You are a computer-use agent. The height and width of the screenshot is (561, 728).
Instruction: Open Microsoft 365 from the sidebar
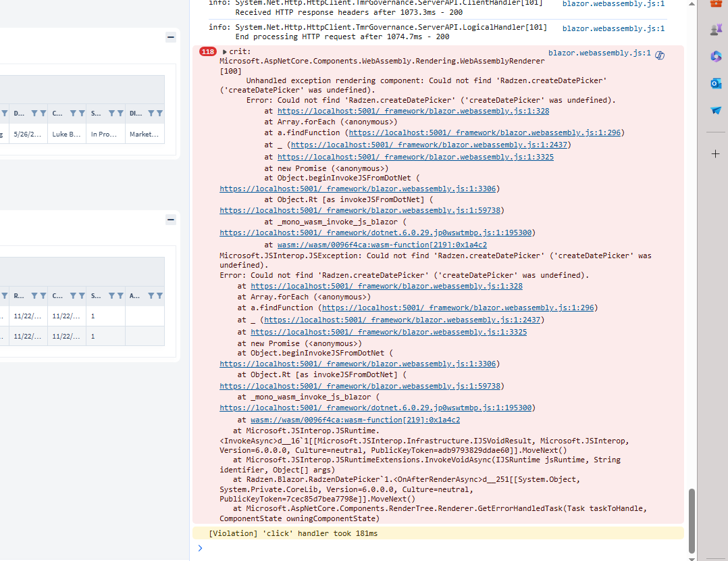(715, 56)
